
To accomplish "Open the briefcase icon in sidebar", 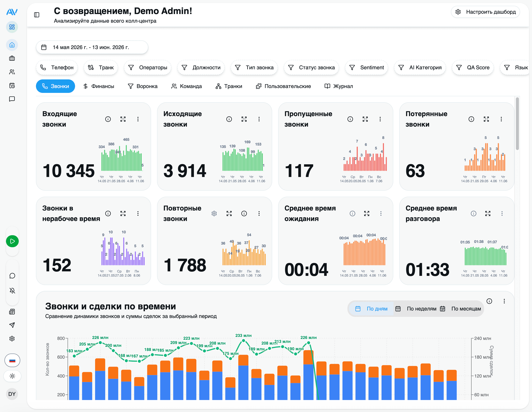I will (x=12, y=58).
